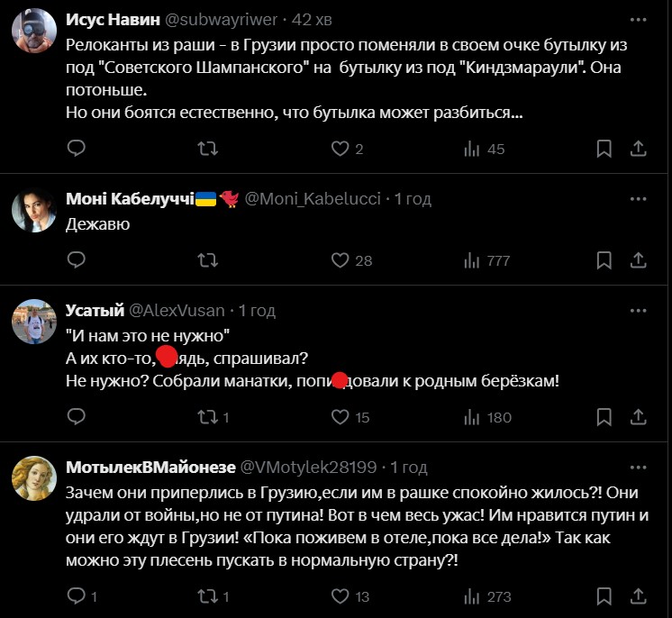This screenshot has height=618, width=672.
Task: Open the @Moni_Kabelucci handle link
Action: coord(313,198)
